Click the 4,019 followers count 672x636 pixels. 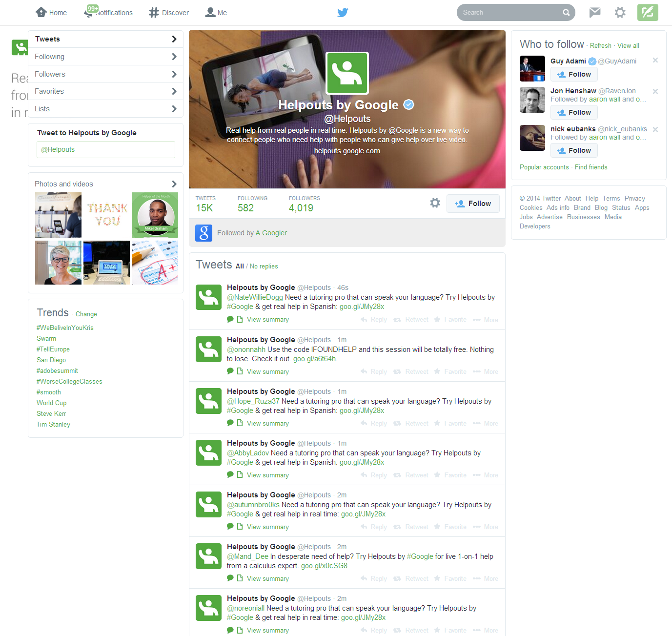click(x=301, y=208)
